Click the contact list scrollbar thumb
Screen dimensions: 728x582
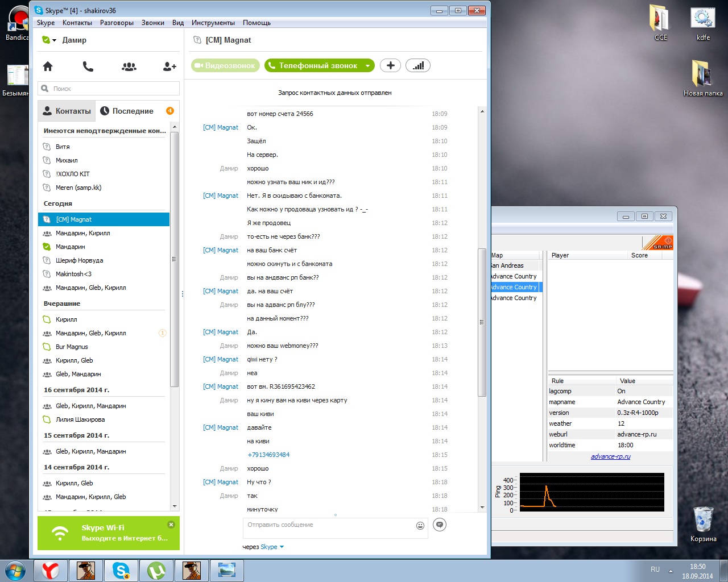pos(174,259)
